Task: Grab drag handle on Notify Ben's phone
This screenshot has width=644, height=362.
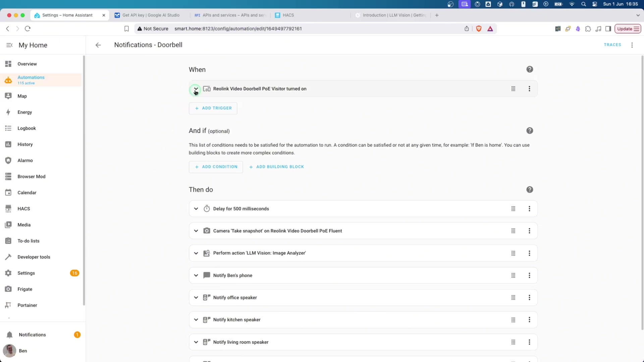Action: pyautogui.click(x=513, y=276)
